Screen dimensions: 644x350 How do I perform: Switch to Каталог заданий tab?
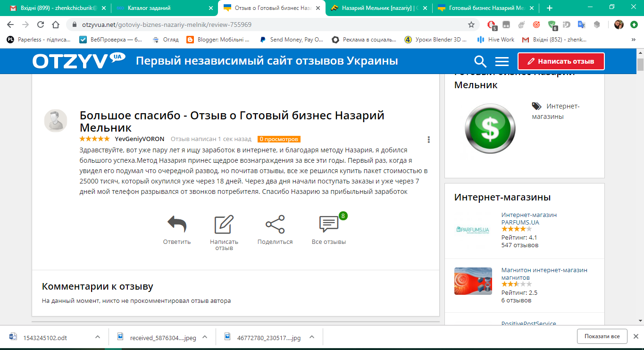[x=165, y=8]
